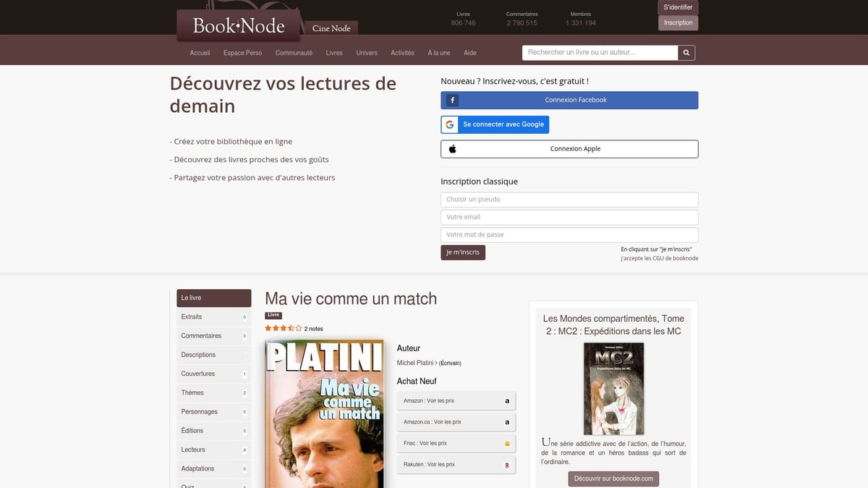The width and height of the screenshot is (868, 488).
Task: Open Amazon.ca : Voir les prix link
Action: click(x=456, y=422)
